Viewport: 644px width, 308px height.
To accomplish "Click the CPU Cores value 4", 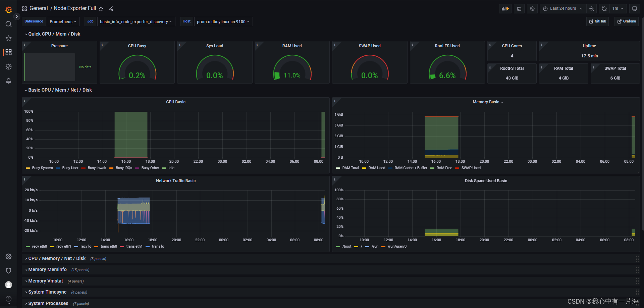I will pos(512,56).
